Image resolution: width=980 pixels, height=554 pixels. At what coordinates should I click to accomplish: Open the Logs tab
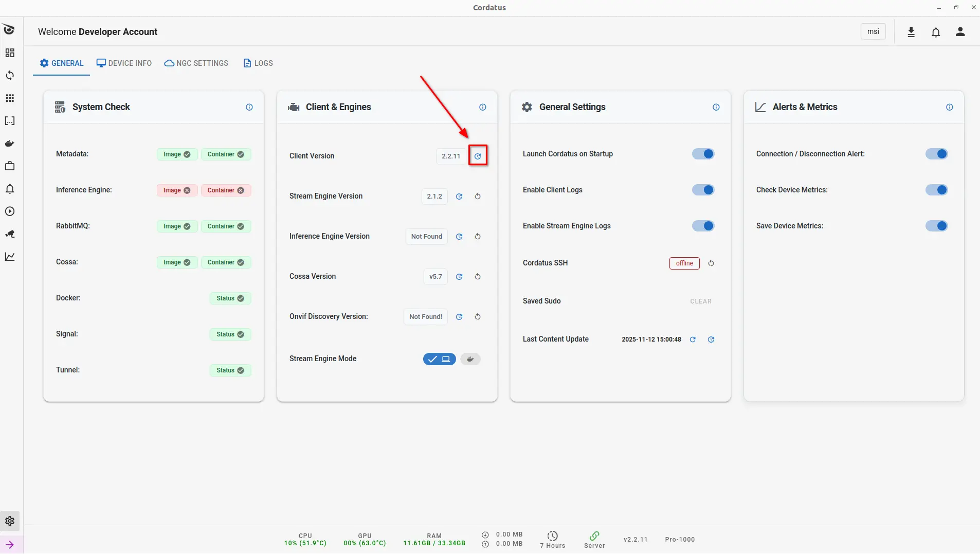(x=258, y=63)
